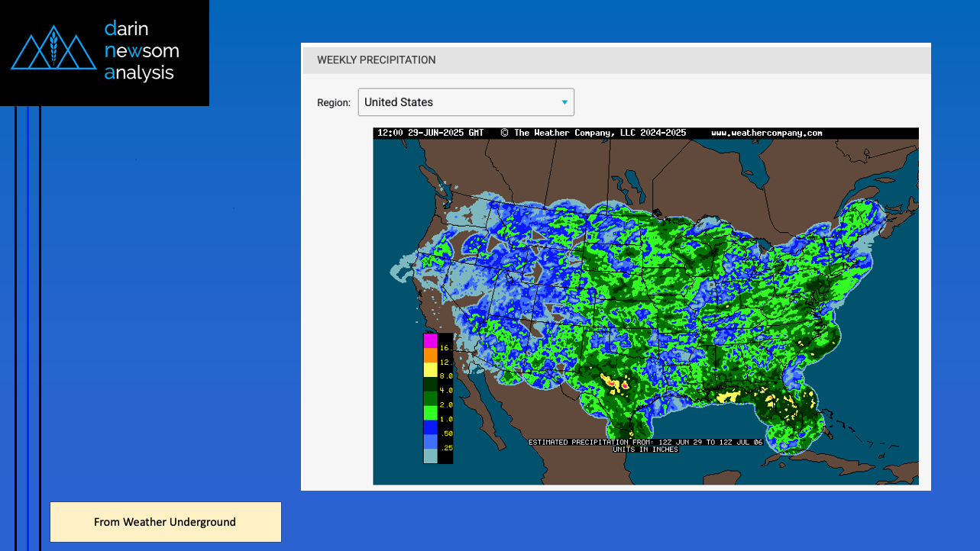Click The Weather Company copyright text
The width and height of the screenshot is (980, 551).
point(593,133)
